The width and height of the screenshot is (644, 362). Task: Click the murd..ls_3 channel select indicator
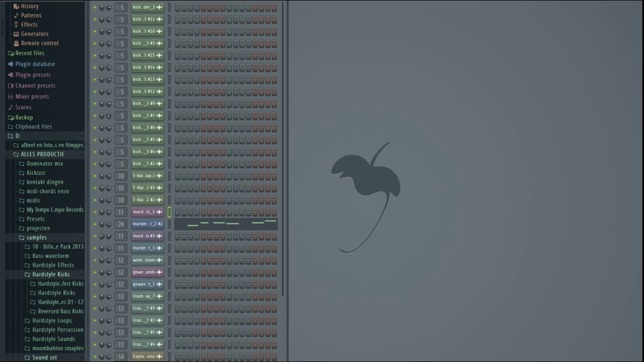(x=170, y=212)
